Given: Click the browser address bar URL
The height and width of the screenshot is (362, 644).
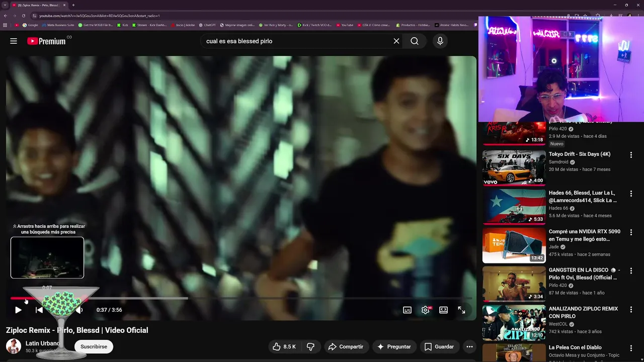Looking at the screenshot, I should pyautogui.click(x=100, y=16).
